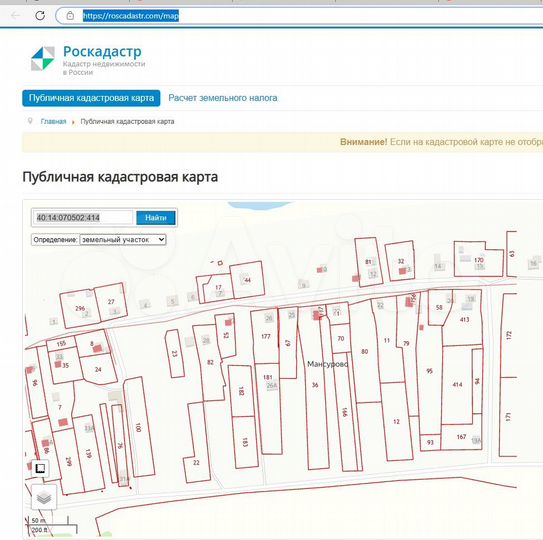Open the земельный участок dropdown
The width and height of the screenshot is (543, 540).
(x=123, y=240)
